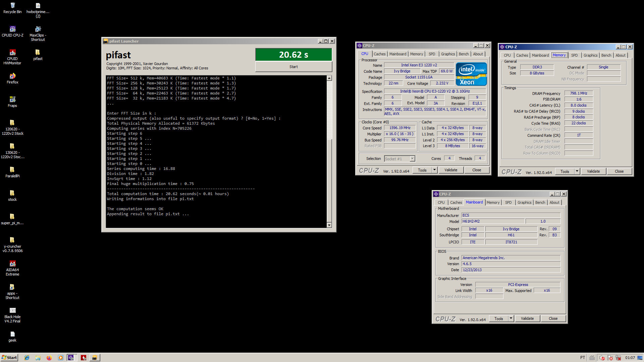Open the 130620 - 1220v2 Stoc... folder

coord(12,151)
